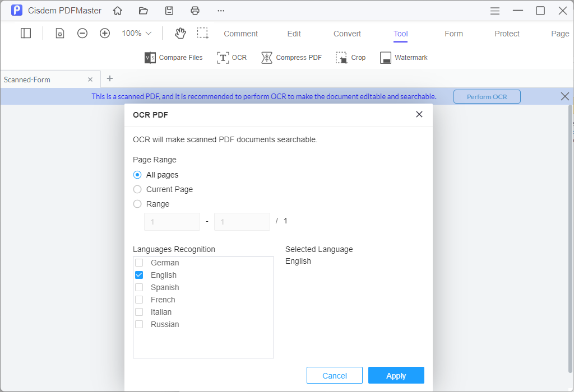Open the Print dialog icon
574x392 pixels.
coord(195,10)
